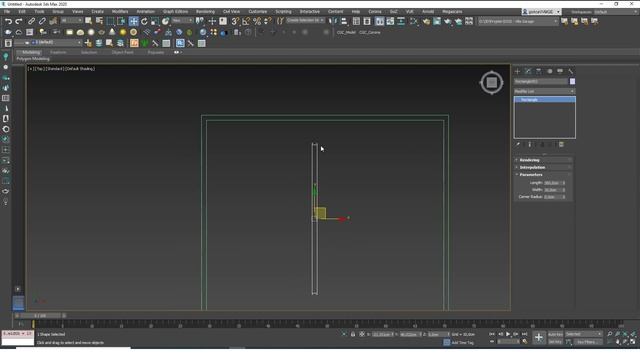The image size is (640, 360).
Task: Open the Edit menu
Action: coord(22,11)
